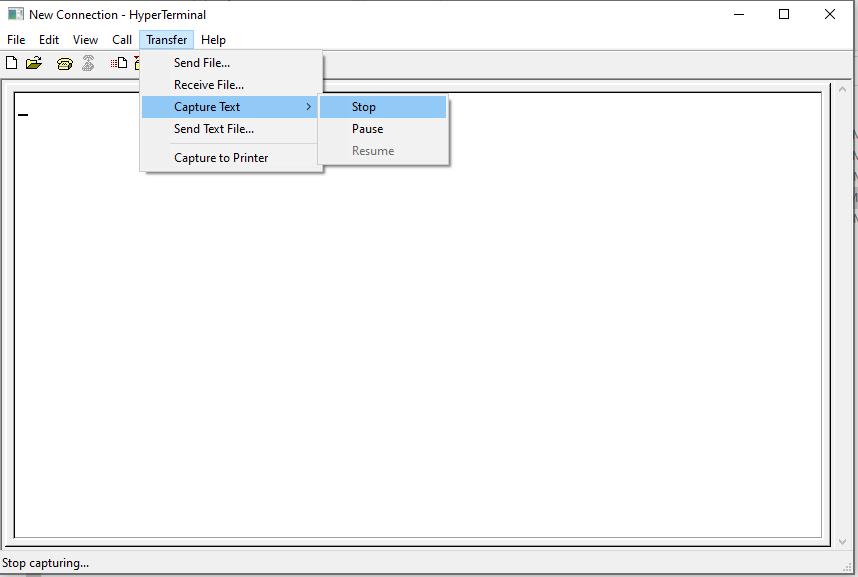Click the partially hidden Receive toolbar icon
858x577 pixels.
coord(136,62)
